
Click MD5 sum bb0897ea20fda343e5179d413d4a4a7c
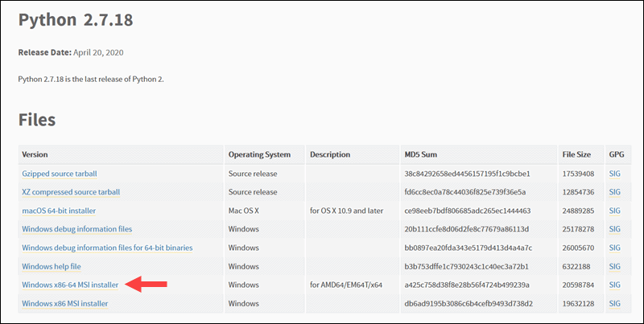pos(469,248)
